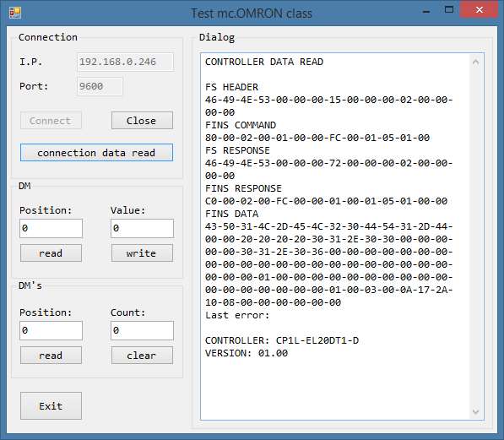Screen dimensions: 504x440
Task: Click the DM's Count input field
Action: pos(142,330)
